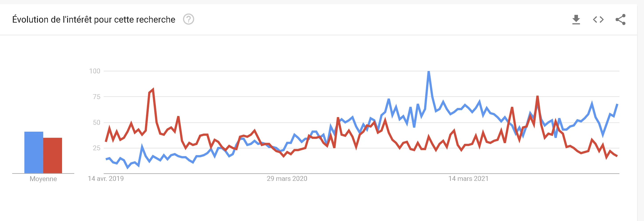Click the 25 value on the y-axis
The height and width of the screenshot is (221, 644).
(96, 148)
